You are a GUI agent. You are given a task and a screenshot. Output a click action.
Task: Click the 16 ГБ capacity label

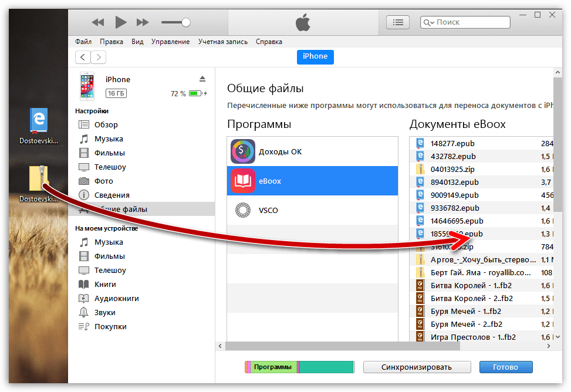[x=116, y=94]
